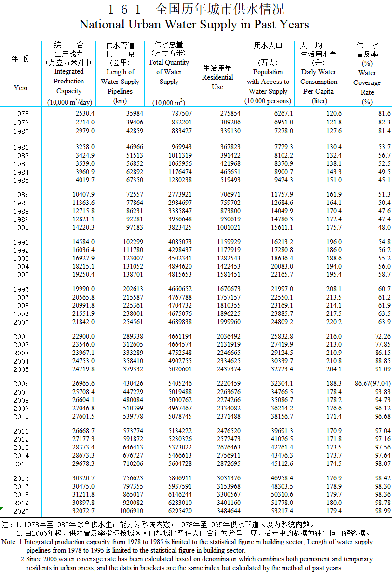Viewport: 392px width, 572px height.
Task: Select the 'Integrated Production Capacity' column header
Action: pos(68,81)
